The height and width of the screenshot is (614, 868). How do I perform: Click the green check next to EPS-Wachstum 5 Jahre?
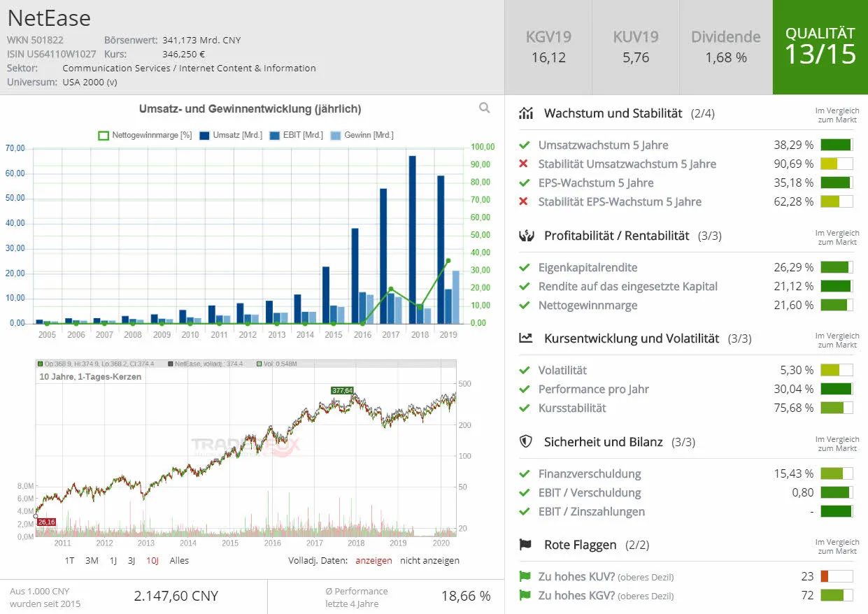[524, 183]
